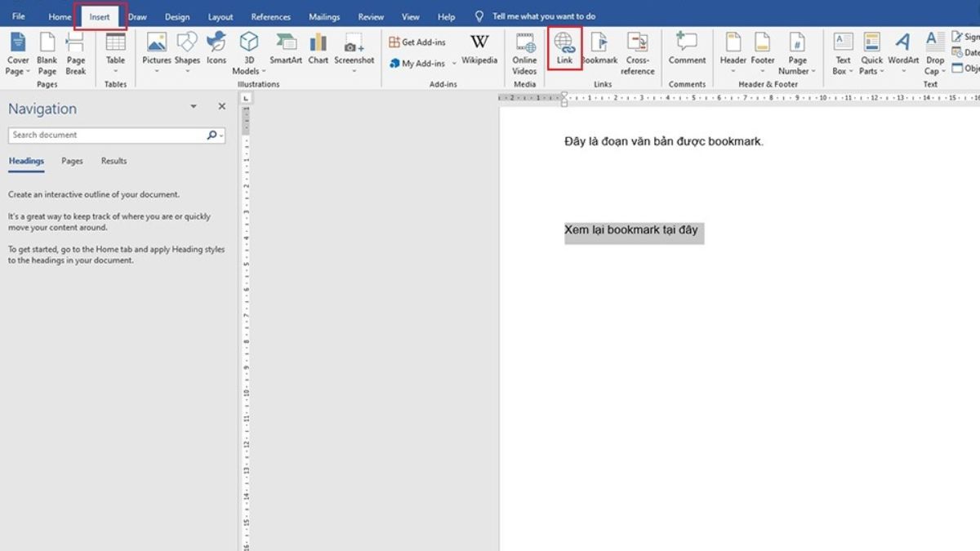The width and height of the screenshot is (980, 551).
Task: Open the References ribbon tab
Action: (x=270, y=16)
